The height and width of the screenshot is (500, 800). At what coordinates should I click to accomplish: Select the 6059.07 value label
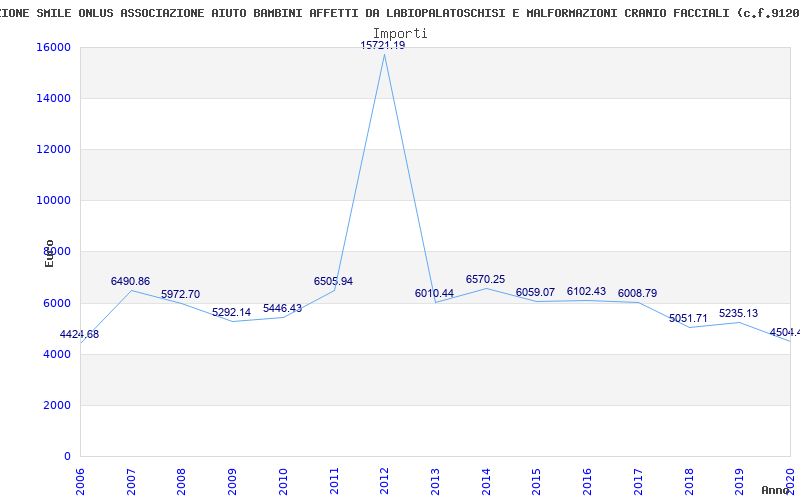pyautogui.click(x=535, y=292)
